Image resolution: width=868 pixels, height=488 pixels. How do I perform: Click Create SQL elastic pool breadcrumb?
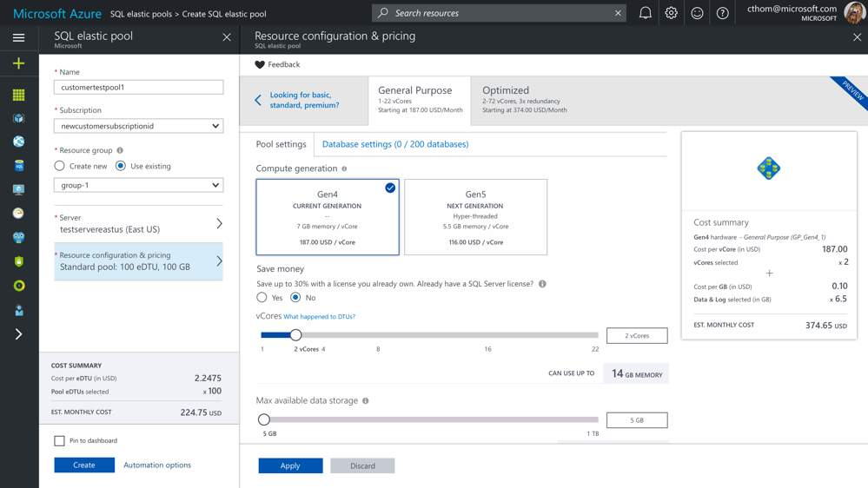point(224,14)
